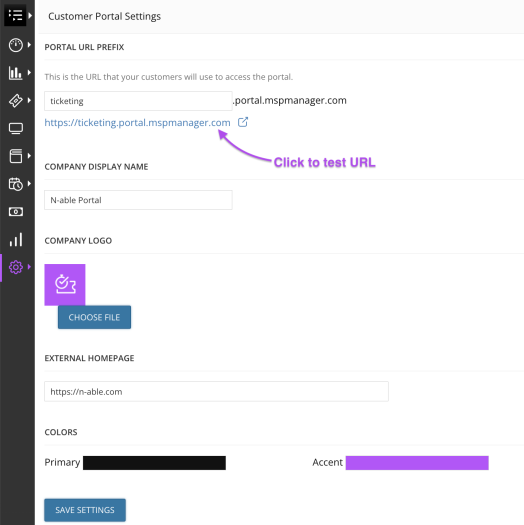Focus the External Homepage URL field
This screenshot has height=525, width=524.
216,391
